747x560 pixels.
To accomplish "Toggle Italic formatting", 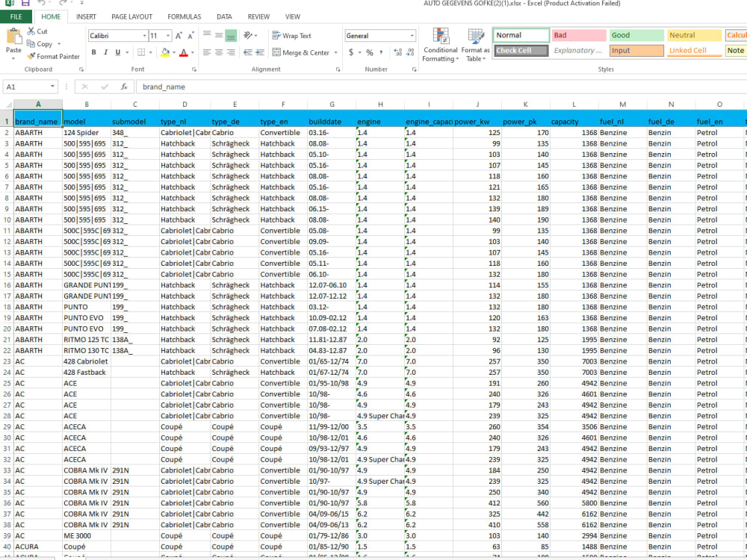I will pyautogui.click(x=106, y=52).
